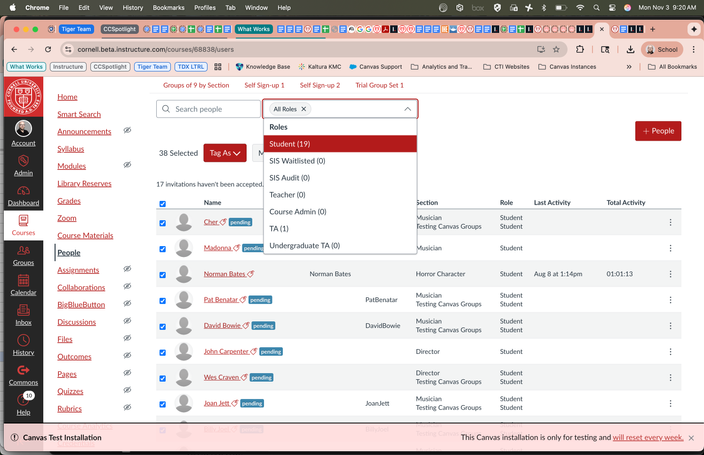This screenshot has width=704, height=455.
Task: Open the Groups icon in global nav
Action: point(23,250)
